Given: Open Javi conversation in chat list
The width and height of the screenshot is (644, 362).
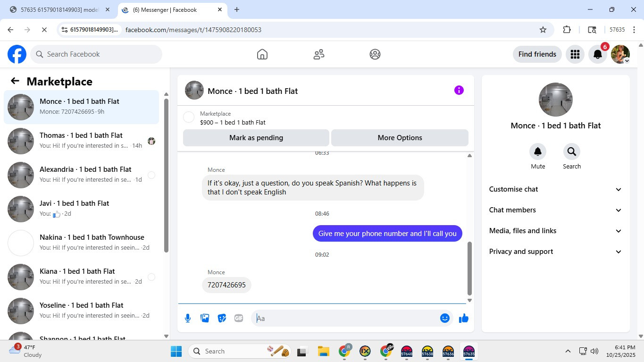Looking at the screenshot, I should pos(82,209).
